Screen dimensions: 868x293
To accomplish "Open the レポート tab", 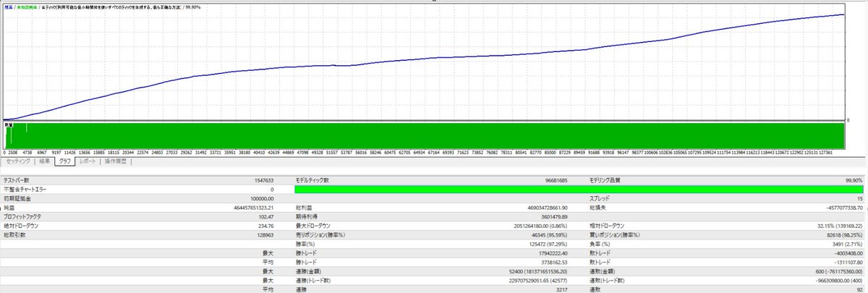I will tap(87, 161).
